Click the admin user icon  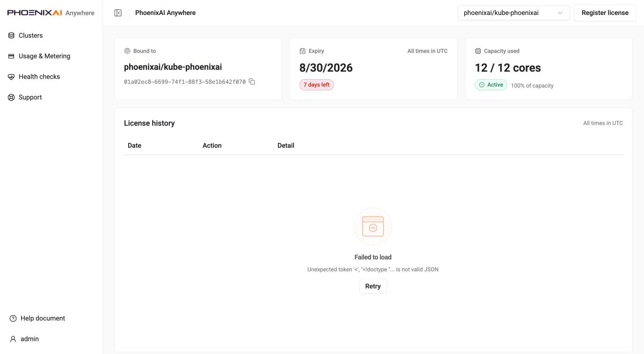tap(13, 339)
